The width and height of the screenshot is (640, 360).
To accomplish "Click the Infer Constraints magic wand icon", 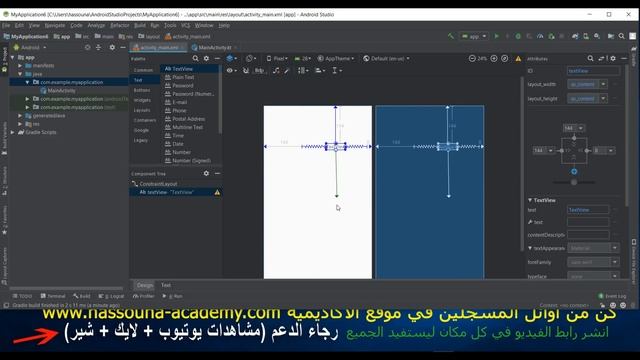I will (287, 70).
